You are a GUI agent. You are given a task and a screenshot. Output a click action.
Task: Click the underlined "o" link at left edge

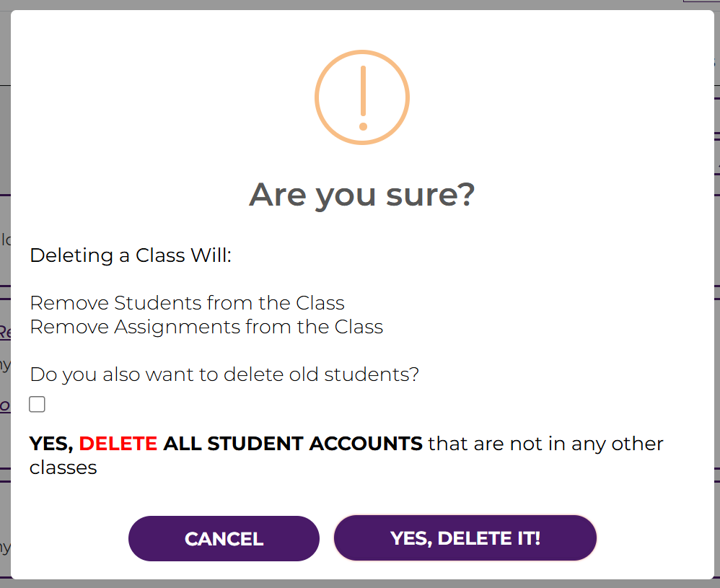point(4,405)
